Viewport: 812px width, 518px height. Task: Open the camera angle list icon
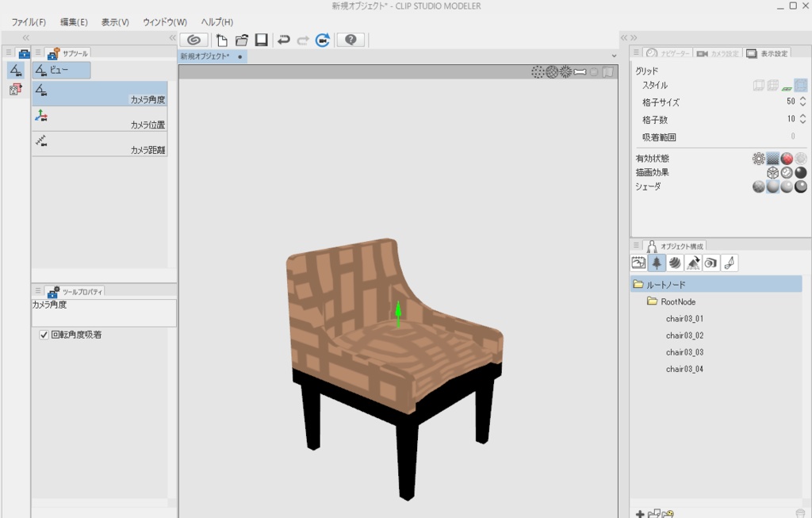pyautogui.click(x=711, y=263)
